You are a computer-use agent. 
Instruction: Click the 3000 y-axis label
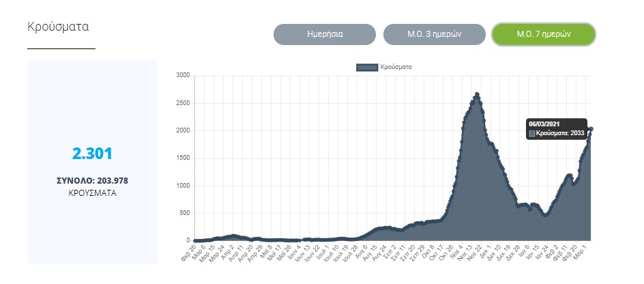coord(182,76)
